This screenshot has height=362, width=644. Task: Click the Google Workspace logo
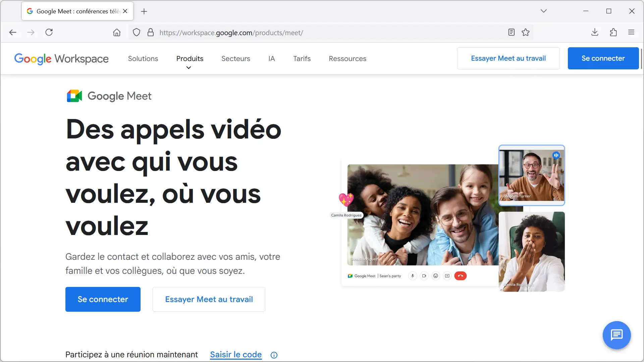pos(61,59)
